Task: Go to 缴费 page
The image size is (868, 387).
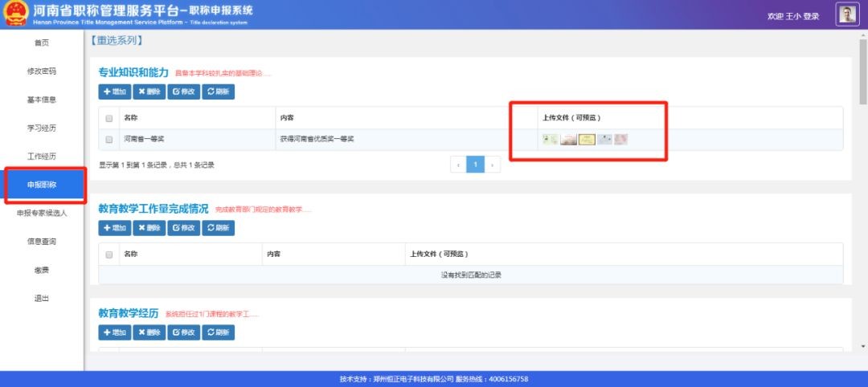Action: pyautogui.click(x=42, y=271)
